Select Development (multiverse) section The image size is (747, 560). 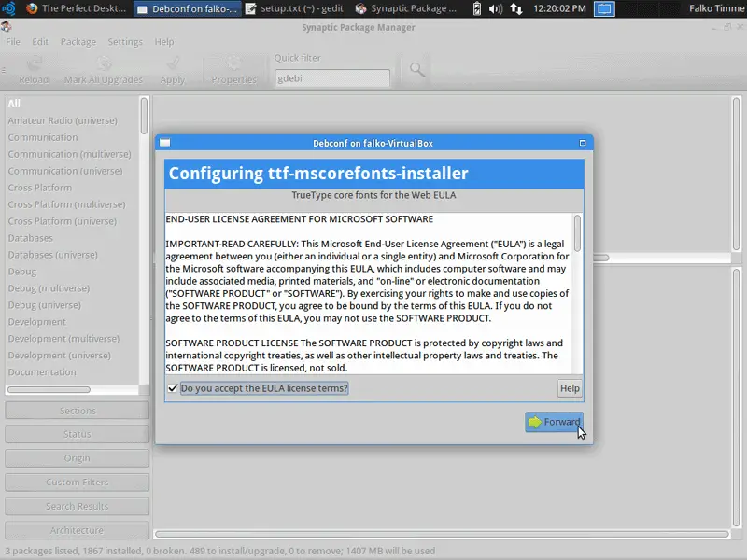pos(63,339)
